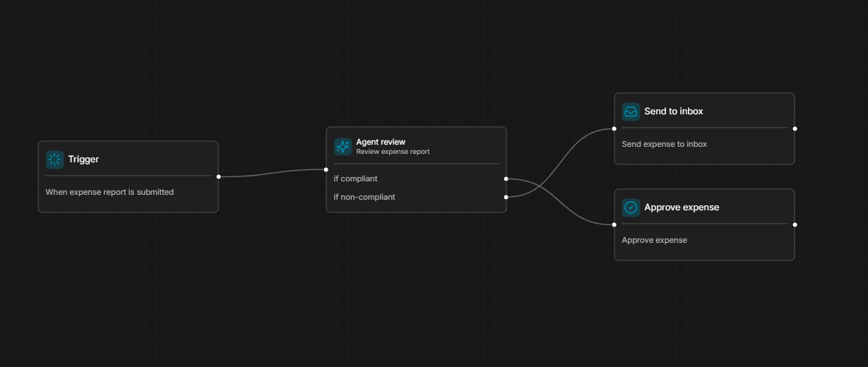Click the Send to inbox tray icon

(x=631, y=112)
